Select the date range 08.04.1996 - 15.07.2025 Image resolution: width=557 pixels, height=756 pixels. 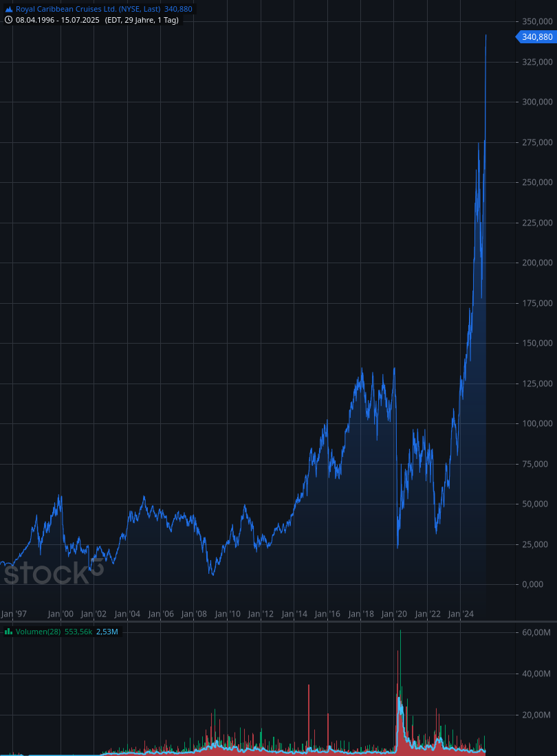click(x=57, y=20)
